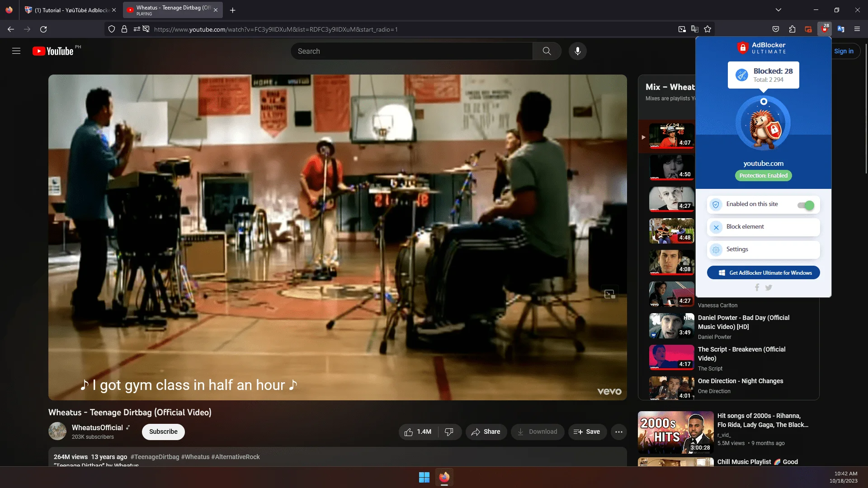Open Chill Music Playlist recommendation

[757, 462]
